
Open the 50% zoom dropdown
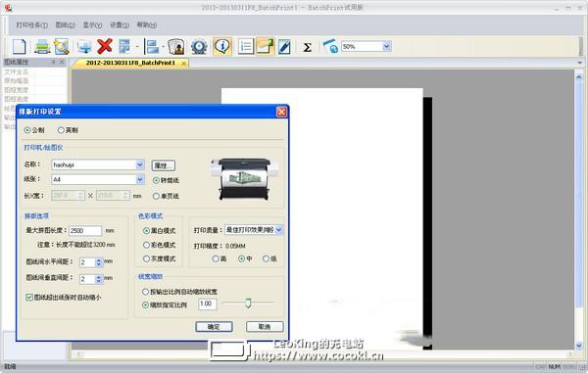pyautogui.click(x=387, y=46)
